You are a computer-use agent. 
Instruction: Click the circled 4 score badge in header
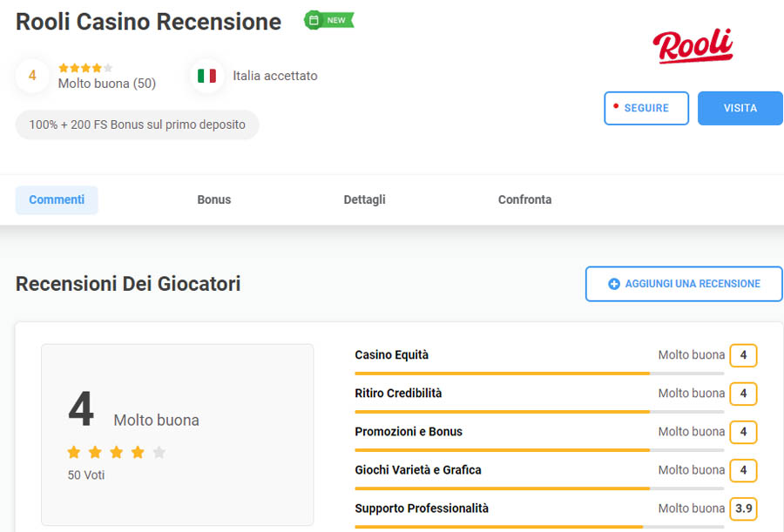point(32,76)
